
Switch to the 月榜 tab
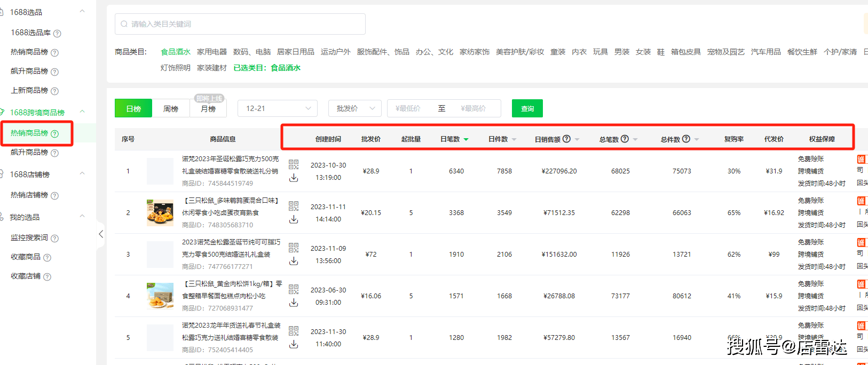[x=208, y=108]
